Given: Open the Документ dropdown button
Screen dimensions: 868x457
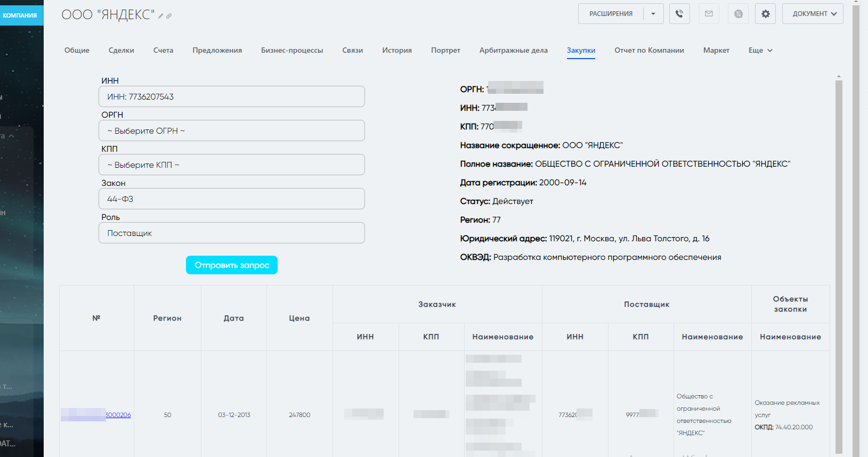Looking at the screenshot, I should click(x=812, y=14).
